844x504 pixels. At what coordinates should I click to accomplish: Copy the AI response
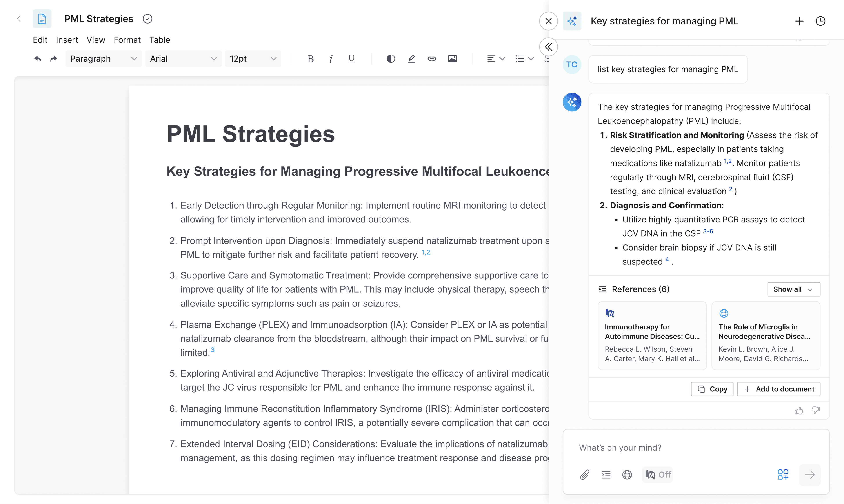pyautogui.click(x=712, y=389)
